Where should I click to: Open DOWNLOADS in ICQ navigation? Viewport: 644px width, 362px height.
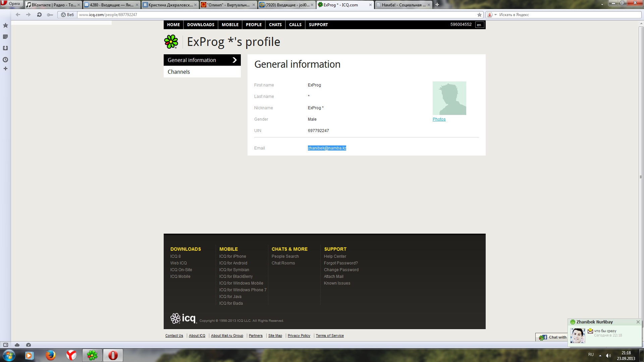pyautogui.click(x=201, y=25)
